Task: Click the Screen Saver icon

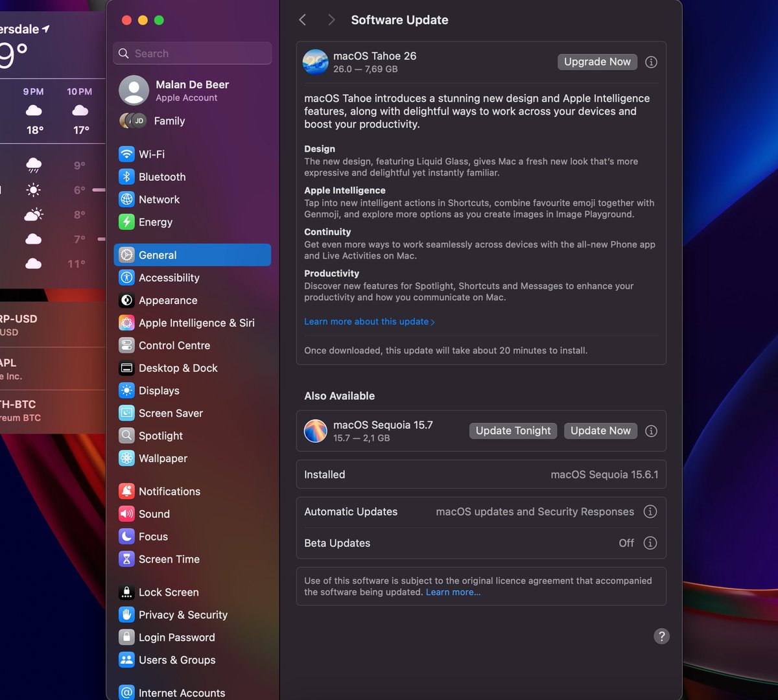Action: coord(126,414)
